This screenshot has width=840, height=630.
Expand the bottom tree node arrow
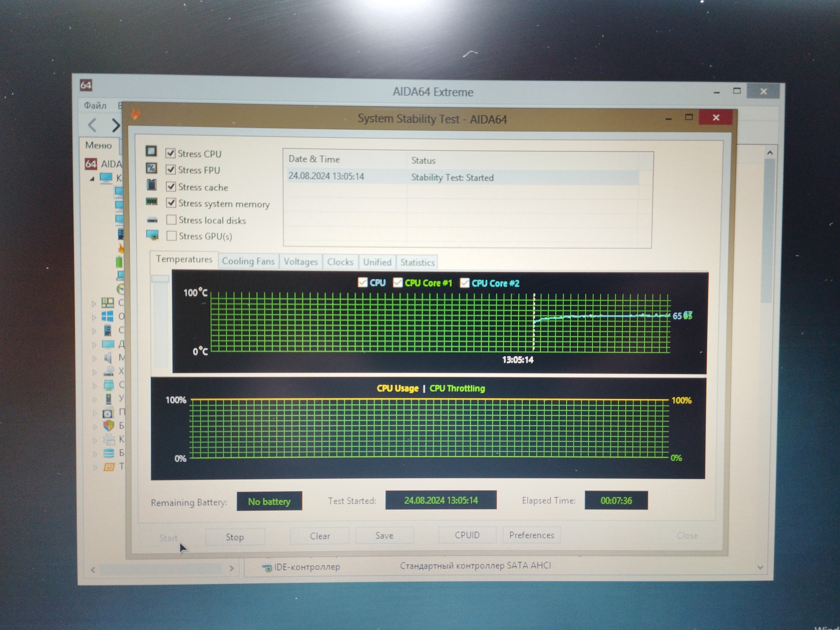click(x=95, y=467)
